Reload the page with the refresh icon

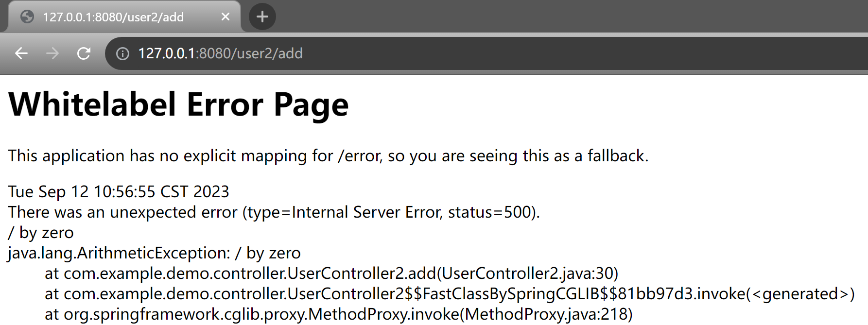click(x=84, y=53)
